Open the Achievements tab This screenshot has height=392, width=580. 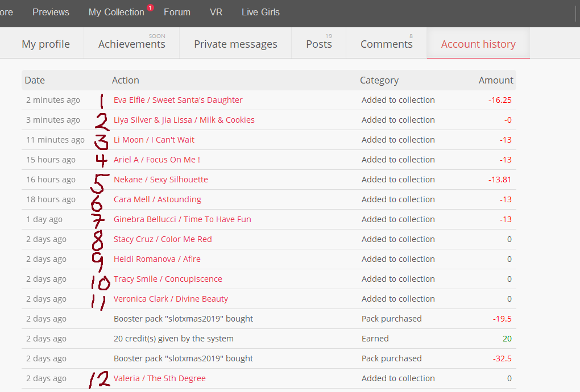click(x=131, y=44)
